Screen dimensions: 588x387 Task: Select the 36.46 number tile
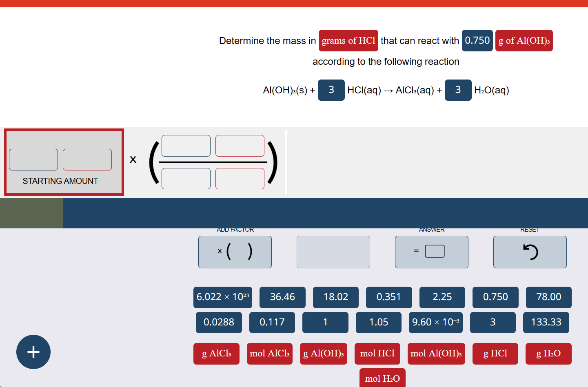[x=282, y=297]
